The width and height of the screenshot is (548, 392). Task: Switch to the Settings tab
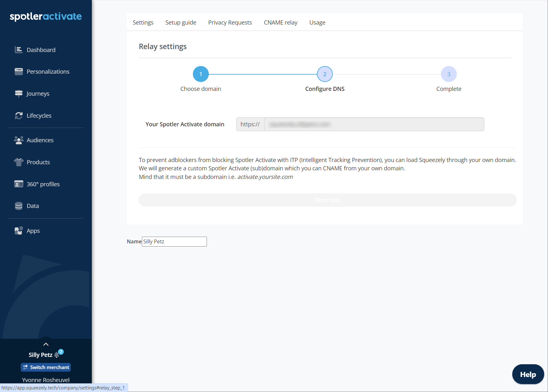point(143,22)
